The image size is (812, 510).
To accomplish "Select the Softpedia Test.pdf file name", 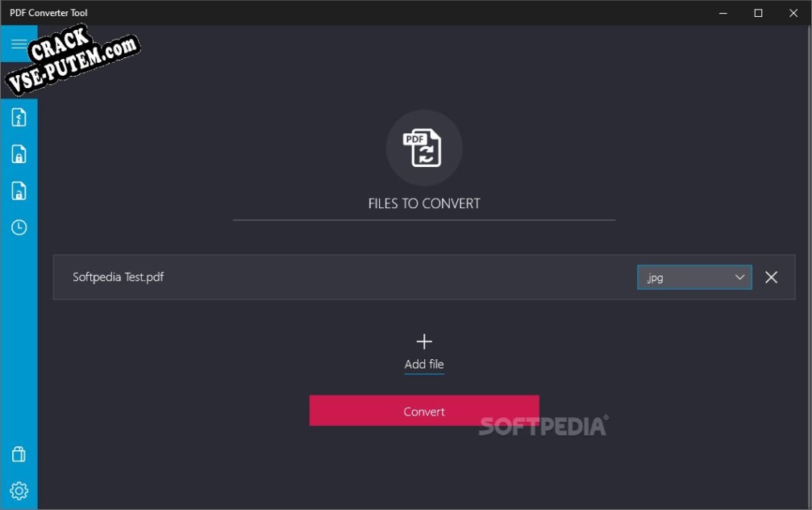I will coord(118,277).
